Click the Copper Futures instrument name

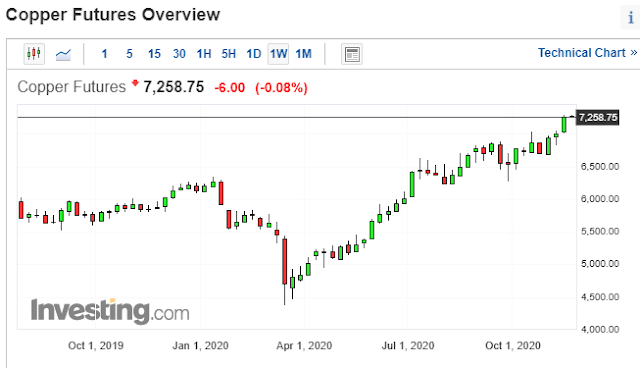coord(72,87)
